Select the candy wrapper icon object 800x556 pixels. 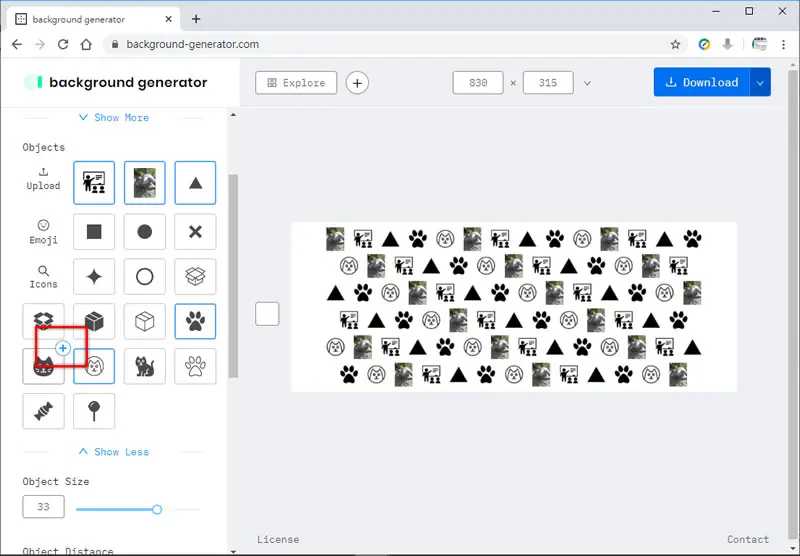pyautogui.click(x=43, y=411)
